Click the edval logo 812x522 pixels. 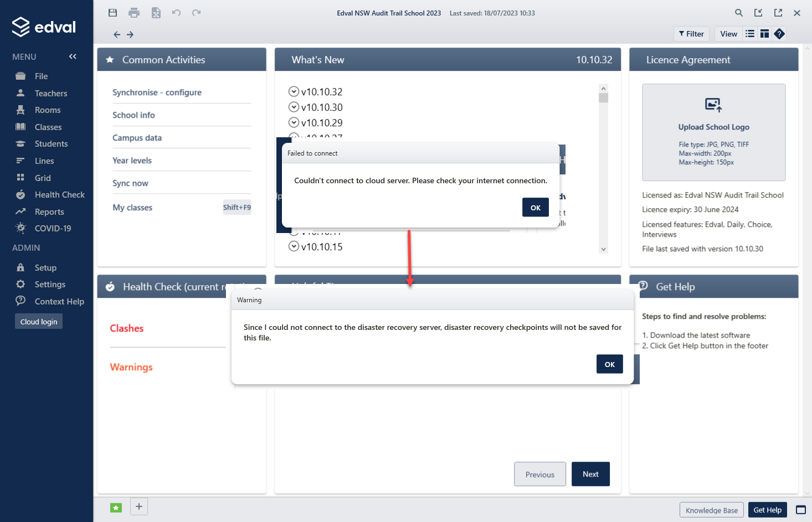(x=44, y=27)
